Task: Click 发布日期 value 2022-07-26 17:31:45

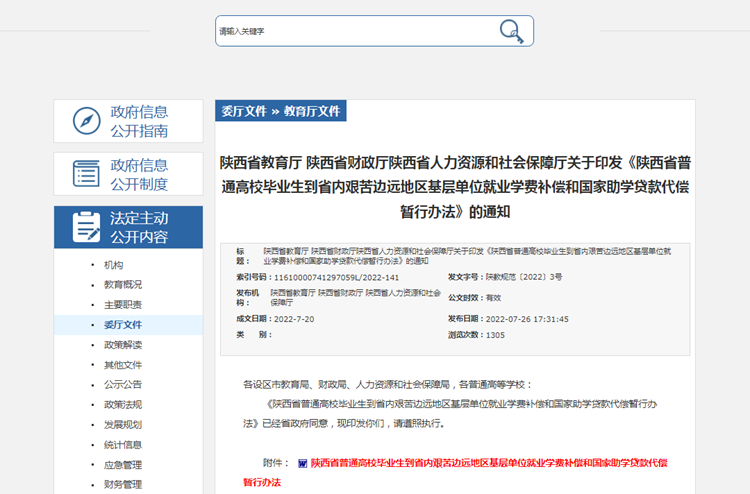Action: coord(527,319)
